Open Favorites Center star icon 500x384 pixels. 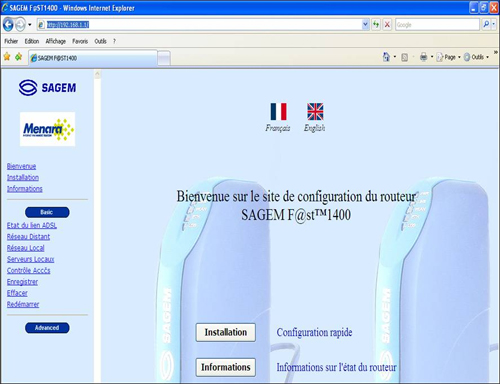7,57
